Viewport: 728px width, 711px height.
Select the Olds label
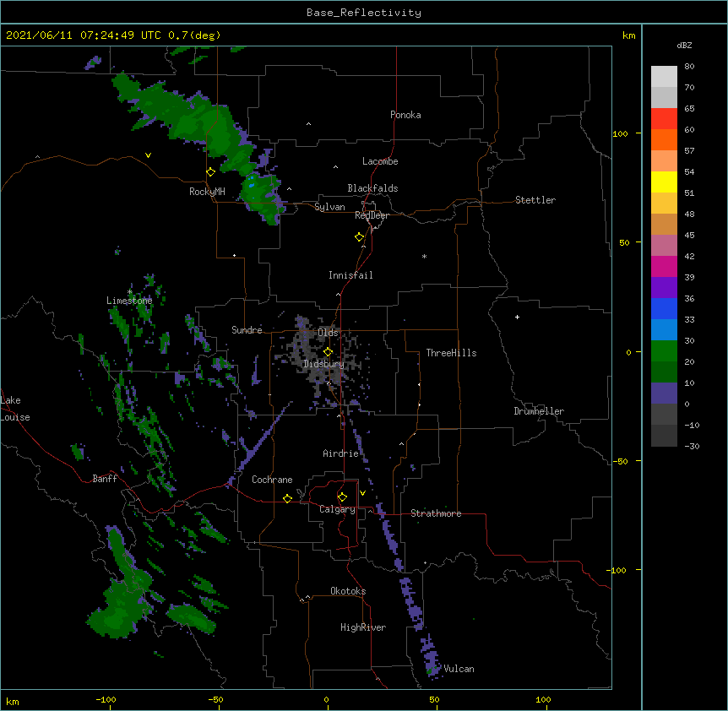tap(328, 333)
